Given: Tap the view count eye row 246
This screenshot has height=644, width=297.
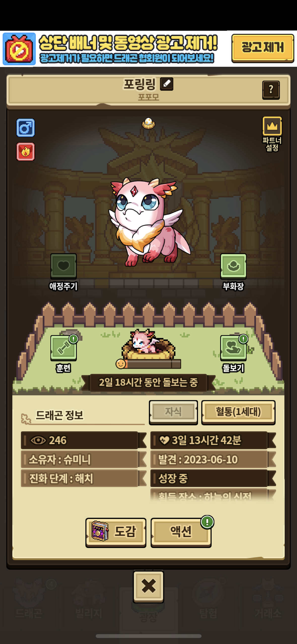Looking at the screenshot, I should coord(83,440).
